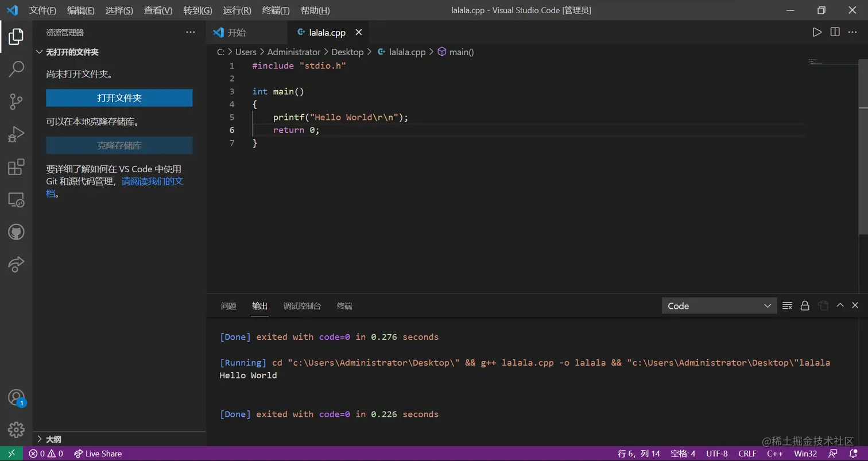
Task: Open the read our docs link
Action: [x=152, y=182]
